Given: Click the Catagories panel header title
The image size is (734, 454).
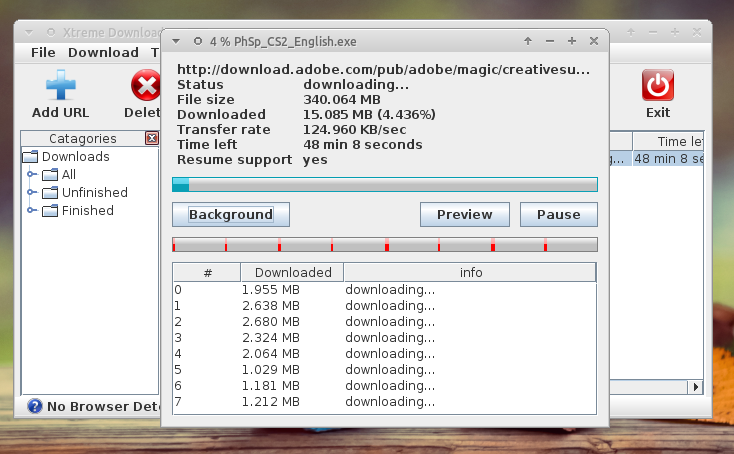Looking at the screenshot, I should pos(82,139).
